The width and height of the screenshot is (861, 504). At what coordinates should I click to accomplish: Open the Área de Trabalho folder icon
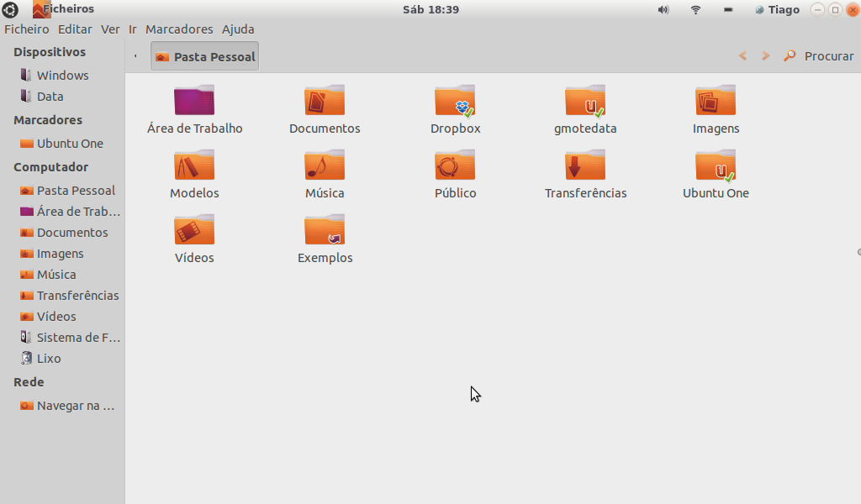click(x=194, y=100)
